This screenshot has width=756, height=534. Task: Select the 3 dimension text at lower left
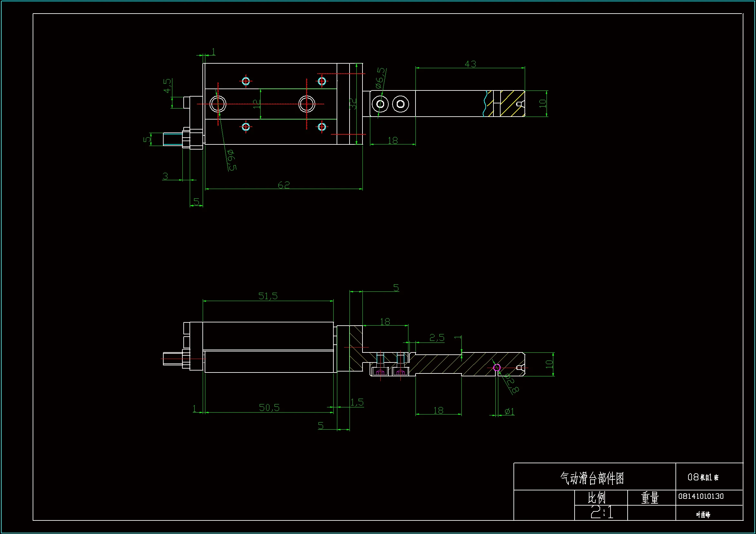pyautogui.click(x=165, y=176)
